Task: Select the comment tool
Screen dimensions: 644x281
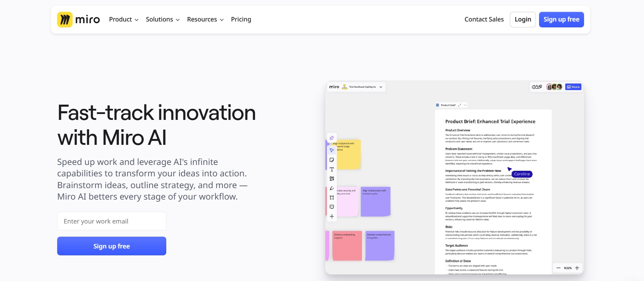Action: point(332,207)
